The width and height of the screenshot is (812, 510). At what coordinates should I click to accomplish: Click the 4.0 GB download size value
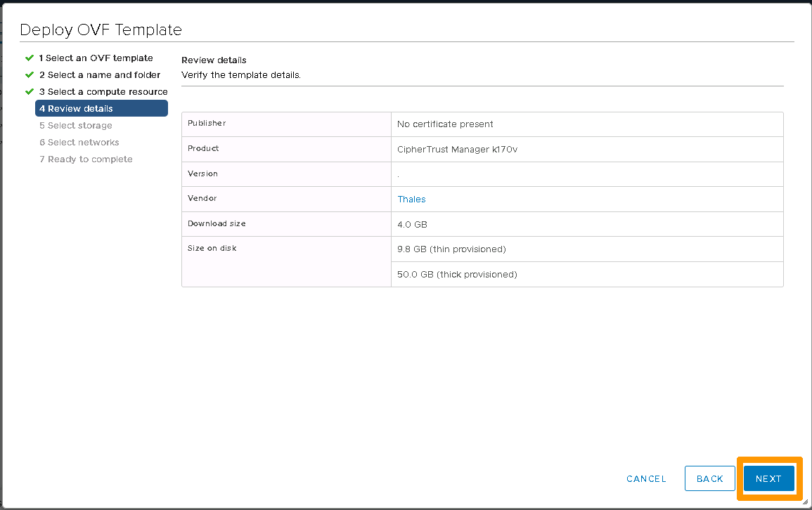pyautogui.click(x=412, y=224)
